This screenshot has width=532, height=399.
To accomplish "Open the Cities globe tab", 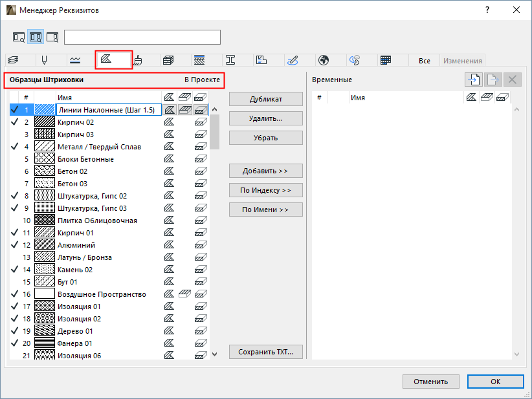I will 324,60.
